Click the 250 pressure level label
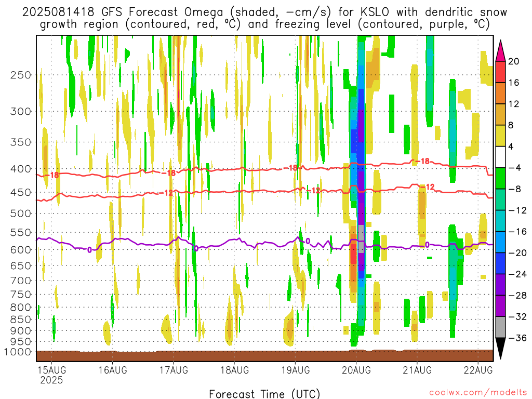Screen dimensions: 532x399 coord(21,75)
